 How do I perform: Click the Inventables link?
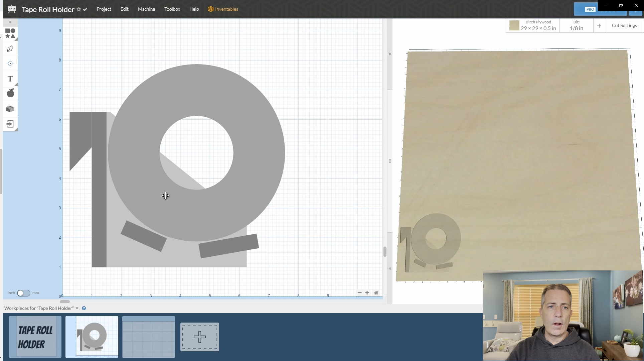click(x=223, y=9)
